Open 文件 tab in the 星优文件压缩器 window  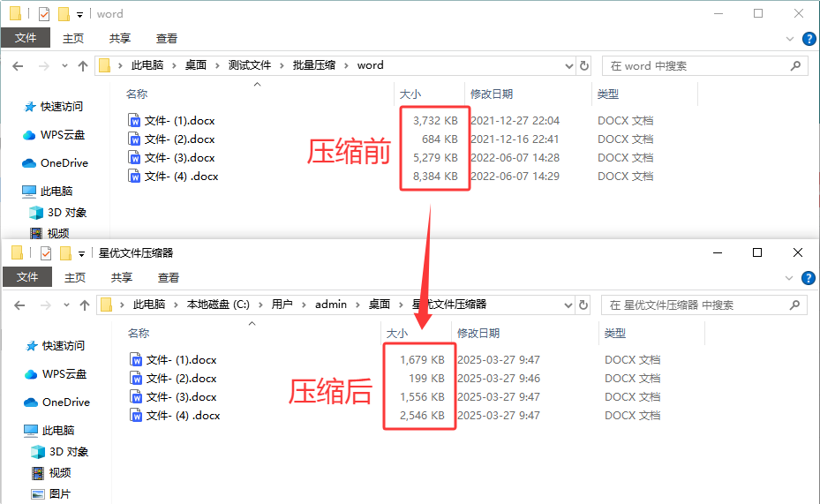pos(27,277)
